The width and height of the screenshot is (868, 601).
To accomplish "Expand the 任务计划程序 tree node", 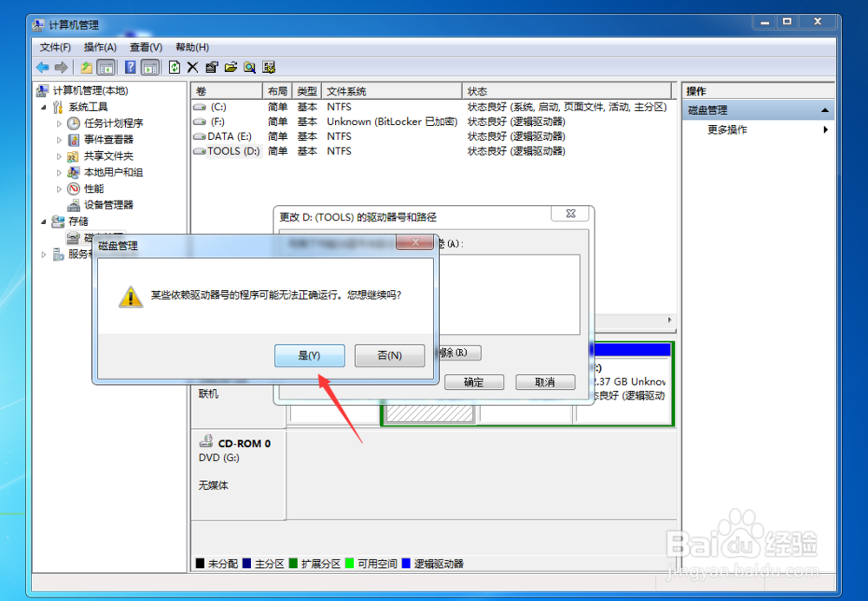I will coord(59,123).
